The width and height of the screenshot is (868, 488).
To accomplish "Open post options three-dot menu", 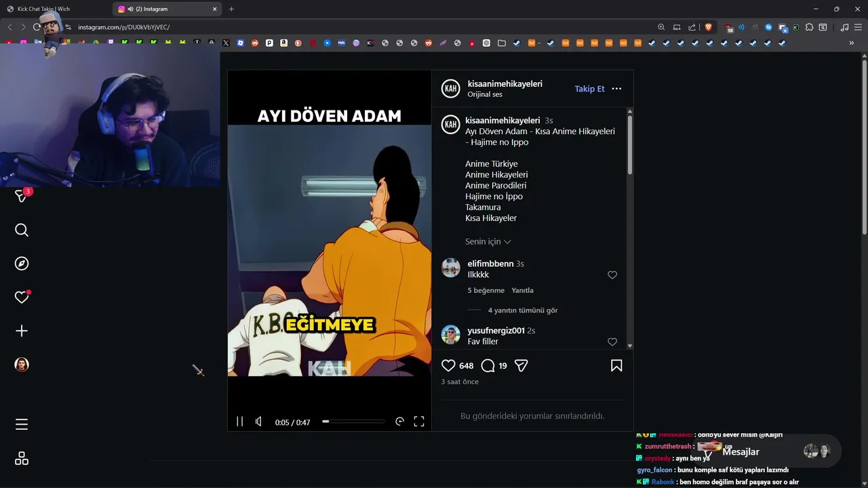I will click(616, 89).
